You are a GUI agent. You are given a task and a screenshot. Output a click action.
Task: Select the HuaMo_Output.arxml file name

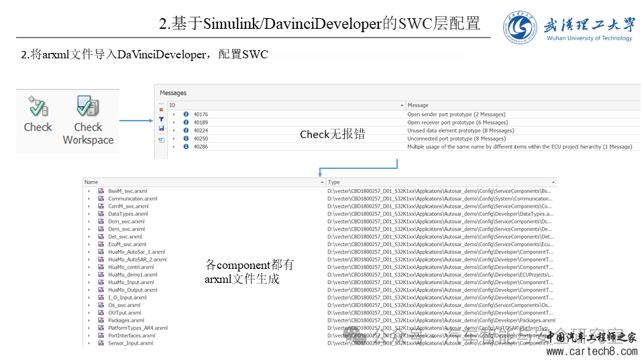133,290
